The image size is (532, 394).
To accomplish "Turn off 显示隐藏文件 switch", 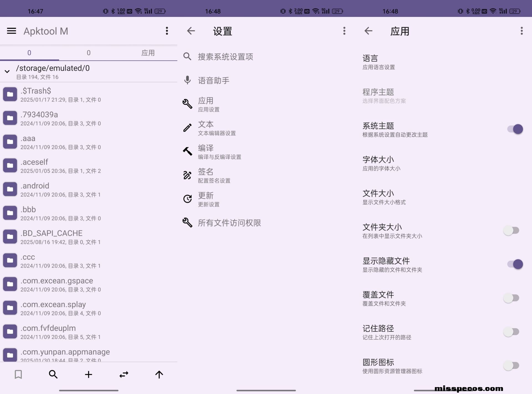I will [x=515, y=264].
